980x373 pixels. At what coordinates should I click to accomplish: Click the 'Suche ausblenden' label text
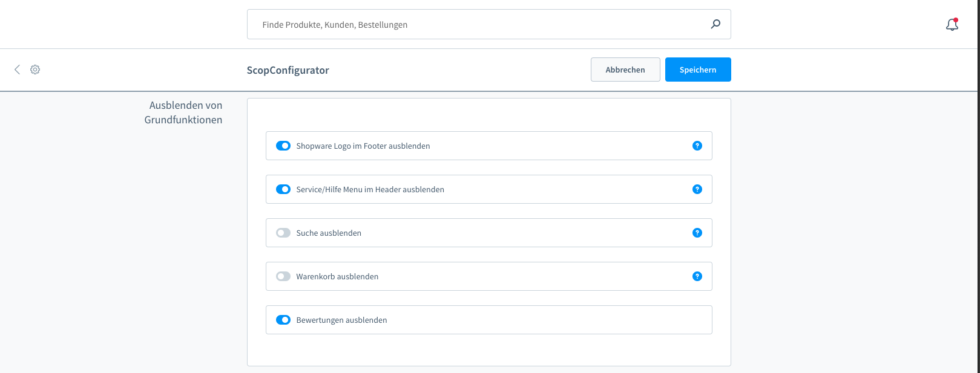coord(329,233)
